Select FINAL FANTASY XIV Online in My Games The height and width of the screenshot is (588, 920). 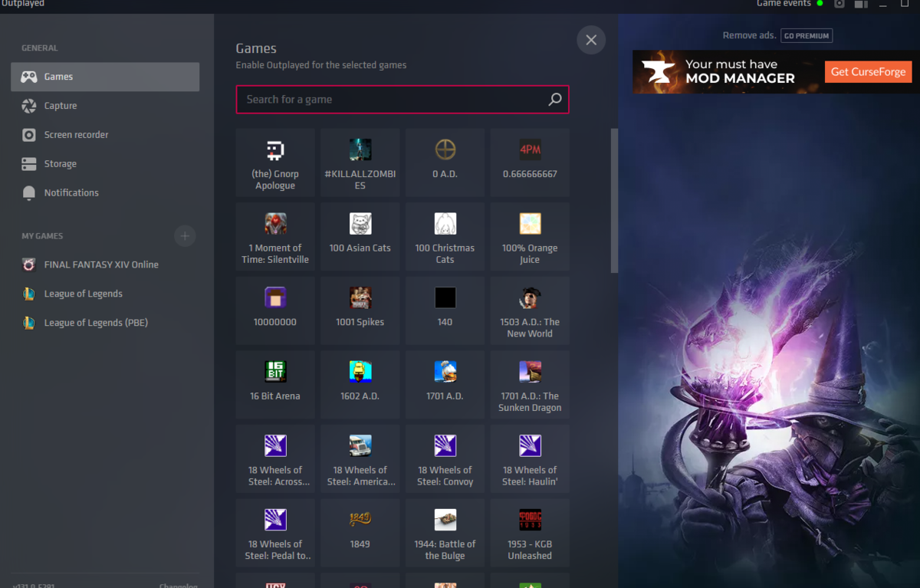105,265
